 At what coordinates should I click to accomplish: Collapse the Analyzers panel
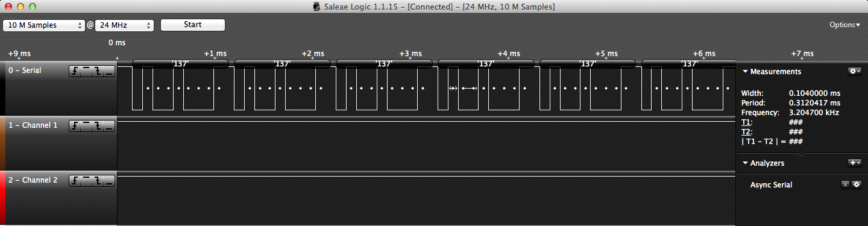coord(745,163)
